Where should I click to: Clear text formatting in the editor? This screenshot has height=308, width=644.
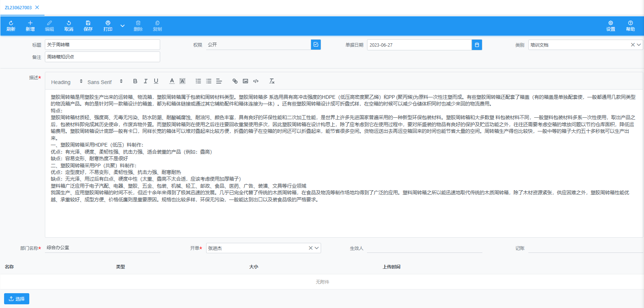click(272, 81)
